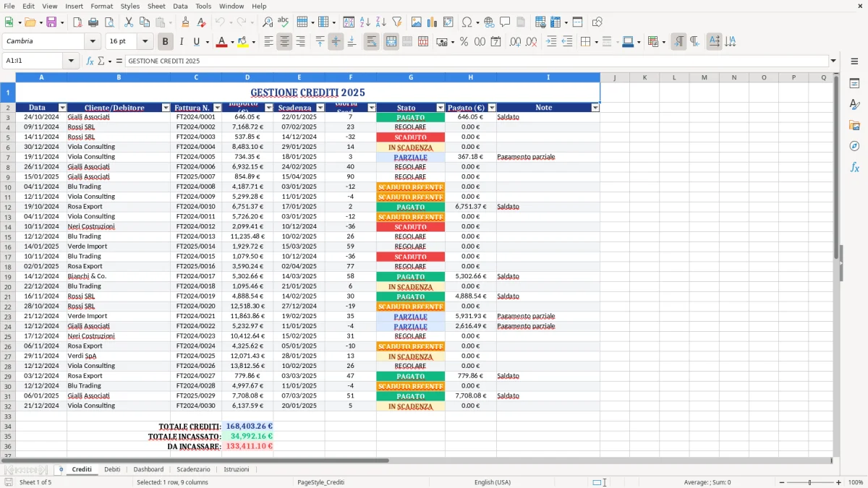
Task: Sort the data ascending A to Z
Action: [x=364, y=22]
